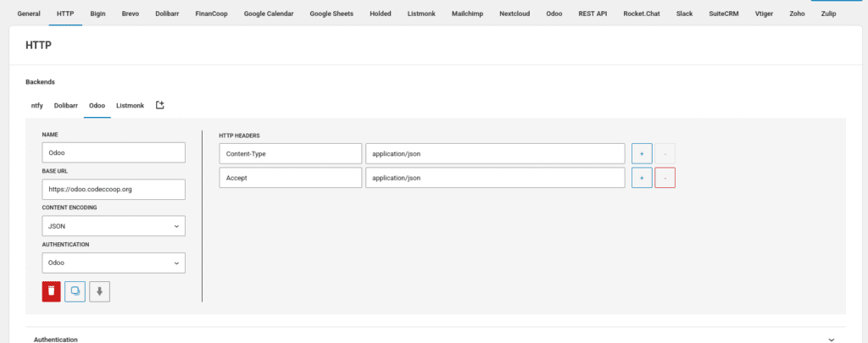The height and width of the screenshot is (343, 868).
Task: Click the Content-Type header value field
Action: [495, 154]
